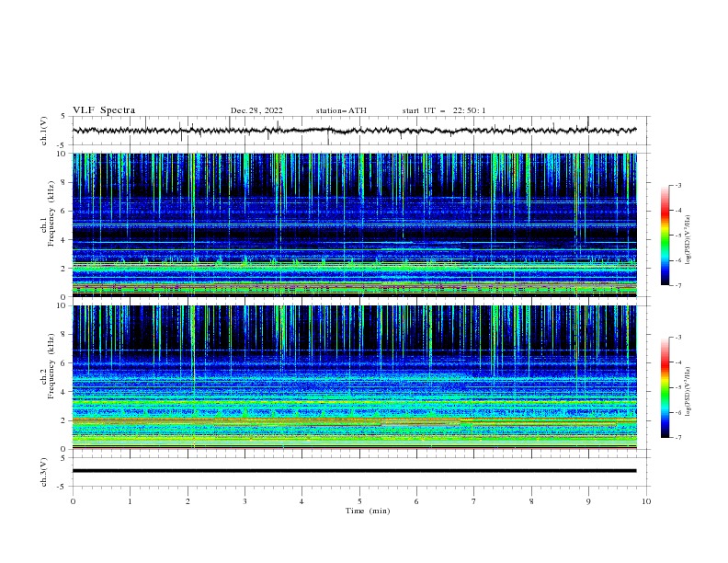Click the "5" tick on ch.3(V) axis
This screenshot has width=728, height=563.
click(x=63, y=458)
